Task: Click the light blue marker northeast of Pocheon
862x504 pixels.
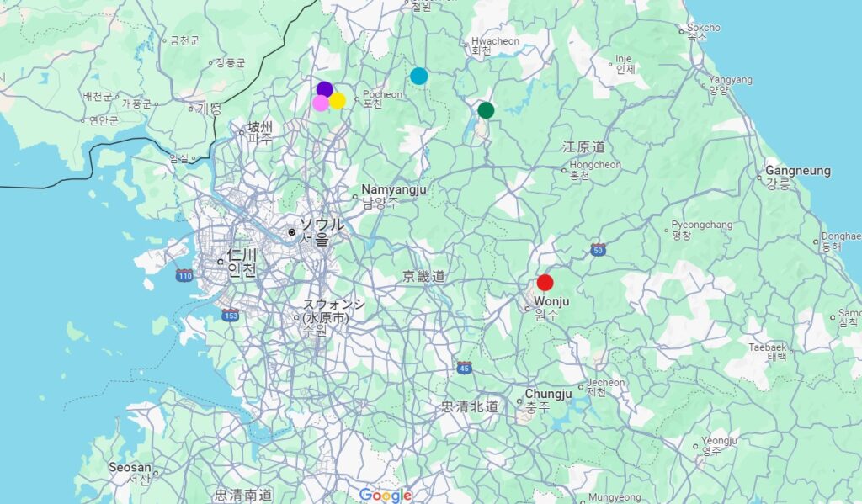Action: click(418, 76)
